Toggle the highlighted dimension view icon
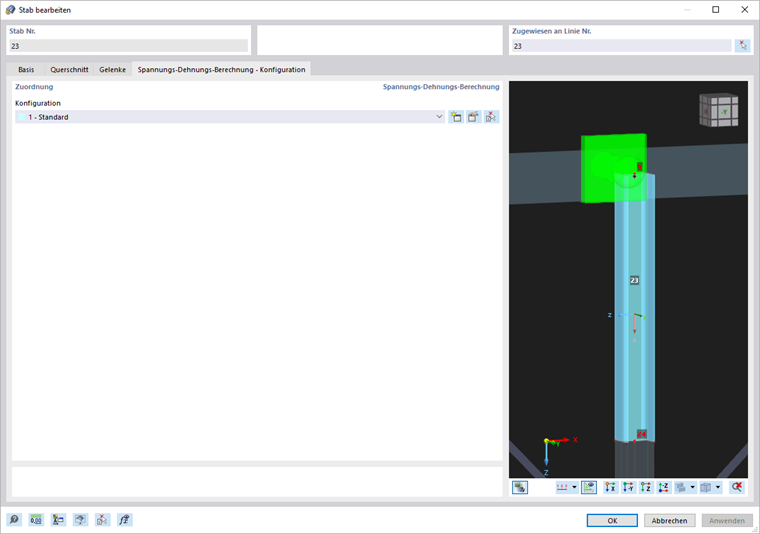 tap(589, 487)
